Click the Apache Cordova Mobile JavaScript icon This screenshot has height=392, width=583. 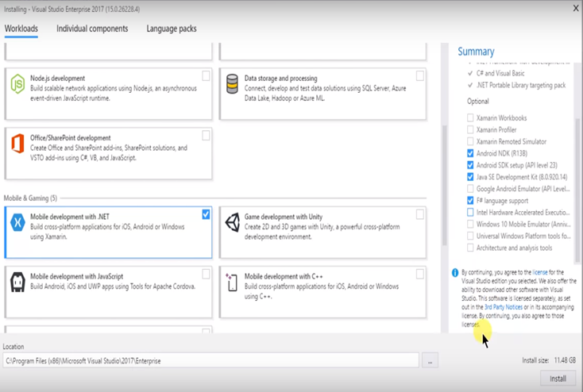(x=17, y=282)
